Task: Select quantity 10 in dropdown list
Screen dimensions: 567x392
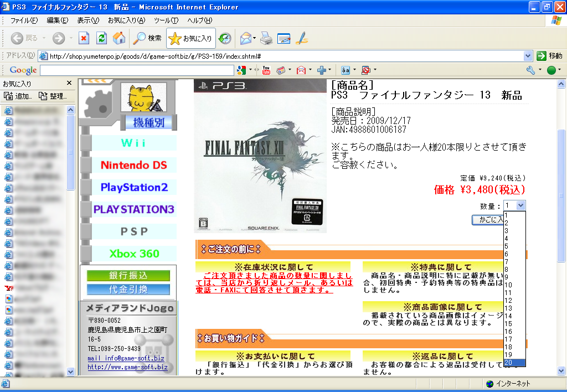Action: [514, 285]
